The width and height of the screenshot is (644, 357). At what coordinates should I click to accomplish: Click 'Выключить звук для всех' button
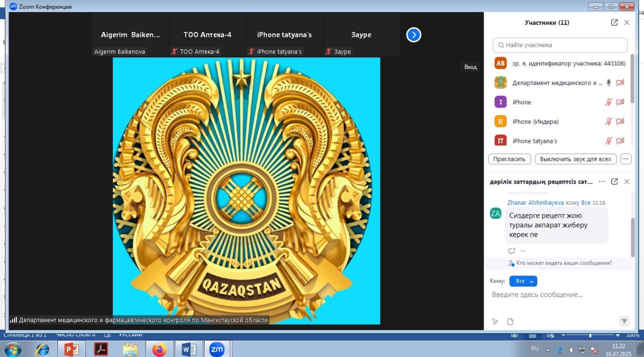tap(576, 159)
